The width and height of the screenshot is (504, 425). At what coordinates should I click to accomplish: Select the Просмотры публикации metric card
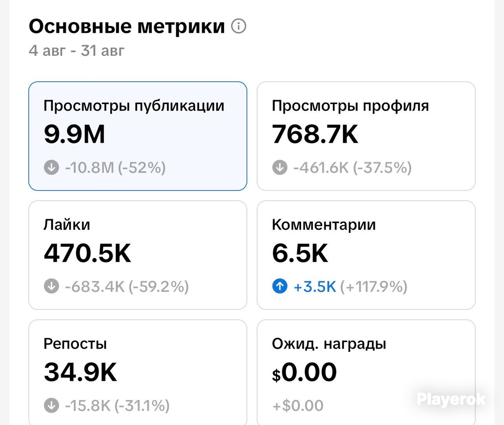(138, 136)
